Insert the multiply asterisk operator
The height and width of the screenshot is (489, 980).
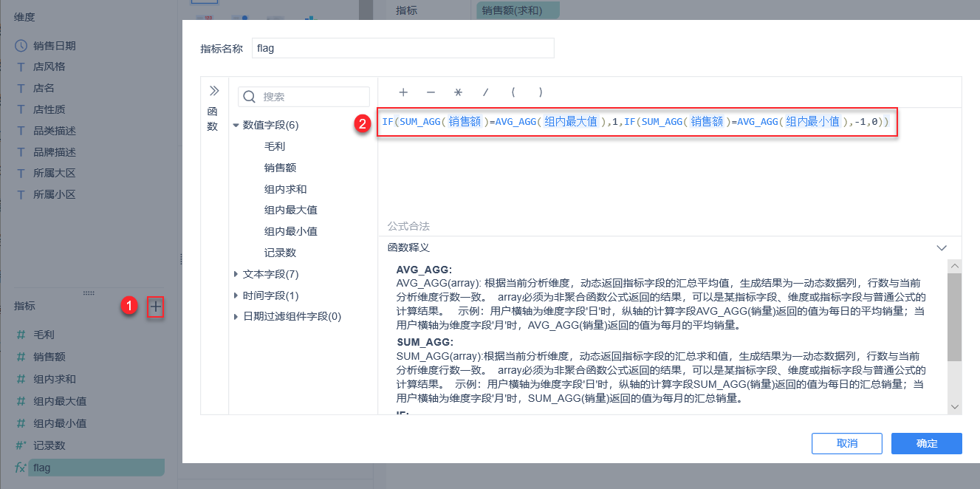(x=458, y=92)
